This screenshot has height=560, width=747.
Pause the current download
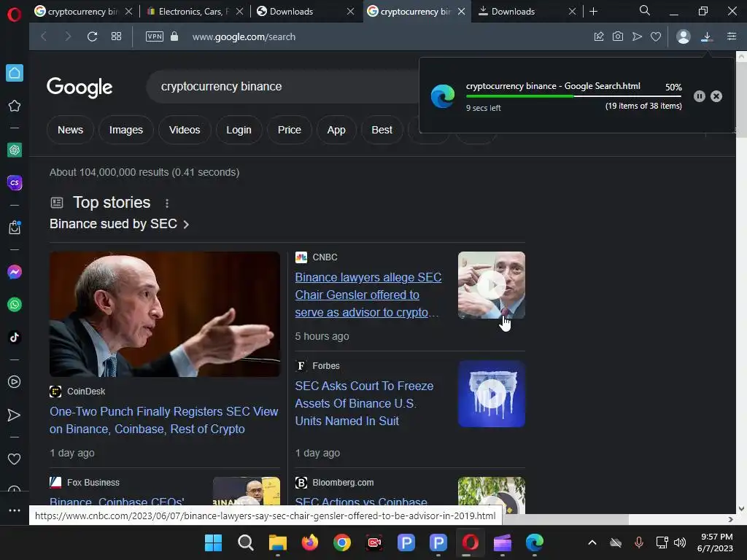click(700, 96)
